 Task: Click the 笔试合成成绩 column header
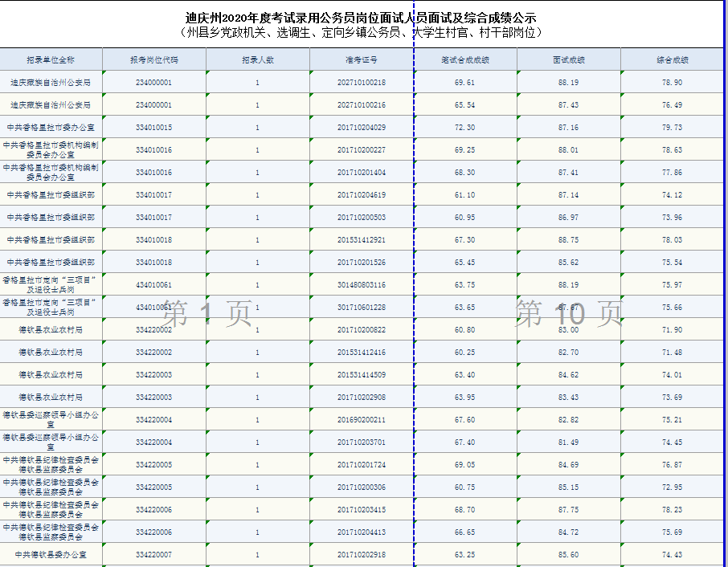click(464, 60)
